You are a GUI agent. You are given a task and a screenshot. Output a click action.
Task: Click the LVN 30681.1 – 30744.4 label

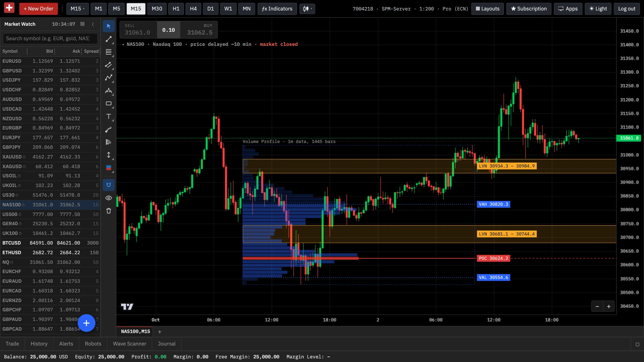pos(507,234)
